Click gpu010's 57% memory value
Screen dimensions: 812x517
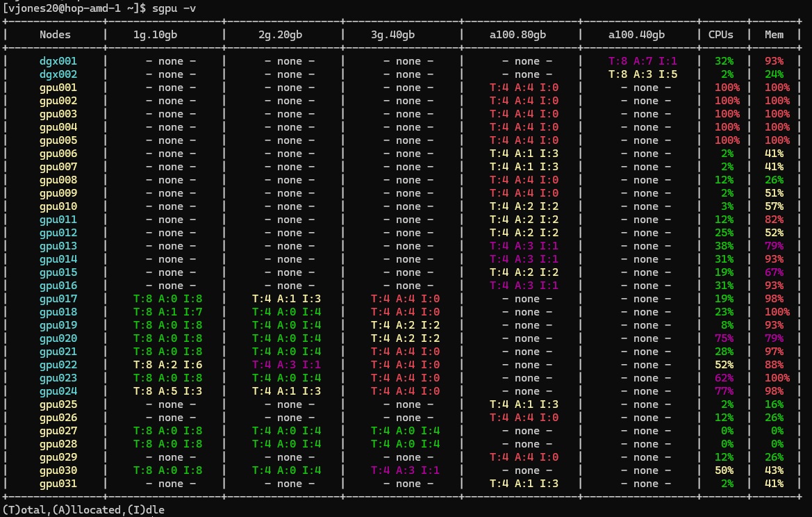774,206
